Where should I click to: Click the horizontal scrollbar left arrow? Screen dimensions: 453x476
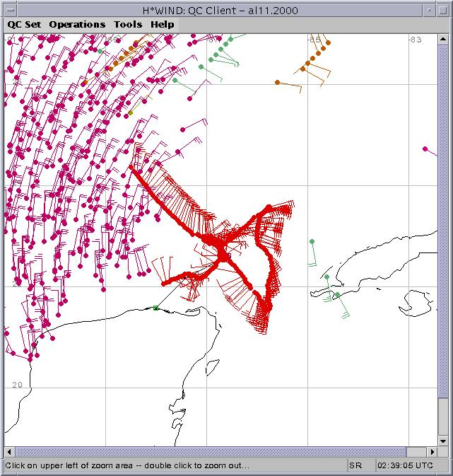point(9,451)
